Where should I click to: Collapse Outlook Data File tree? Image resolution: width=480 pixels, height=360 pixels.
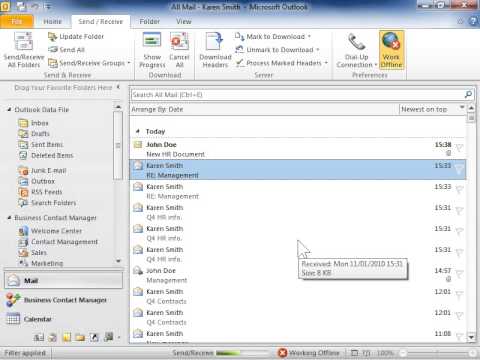[x=9, y=110]
